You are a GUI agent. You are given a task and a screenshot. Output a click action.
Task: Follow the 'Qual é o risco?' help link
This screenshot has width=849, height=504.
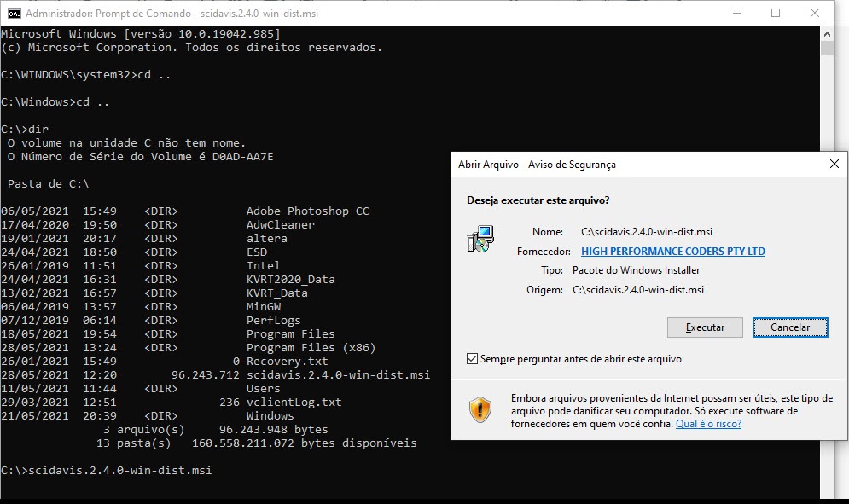[x=708, y=423]
